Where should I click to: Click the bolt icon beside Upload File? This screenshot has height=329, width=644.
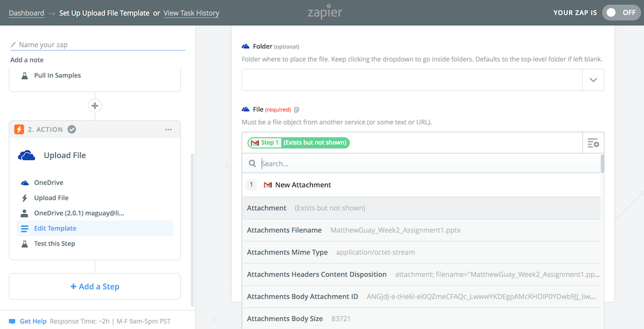24,198
